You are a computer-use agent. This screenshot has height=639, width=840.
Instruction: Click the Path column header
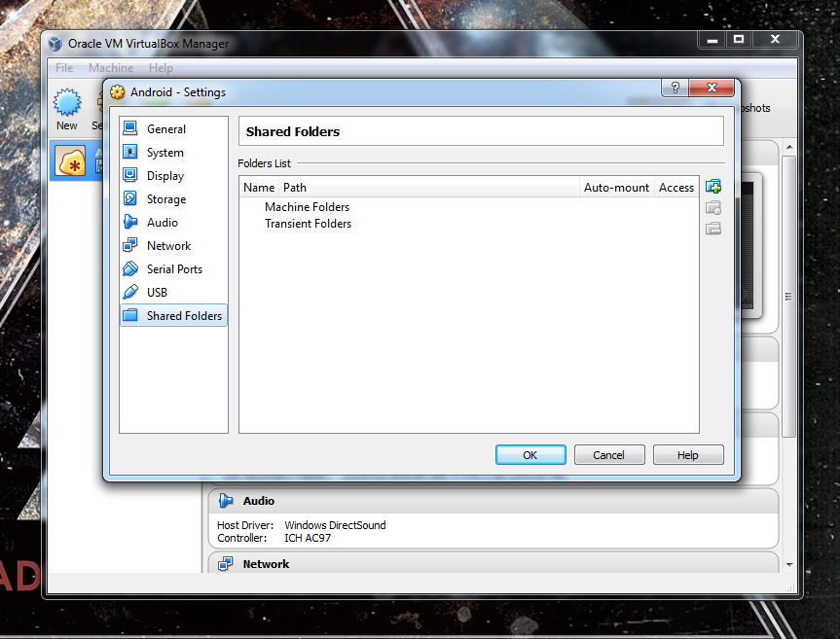[429, 188]
